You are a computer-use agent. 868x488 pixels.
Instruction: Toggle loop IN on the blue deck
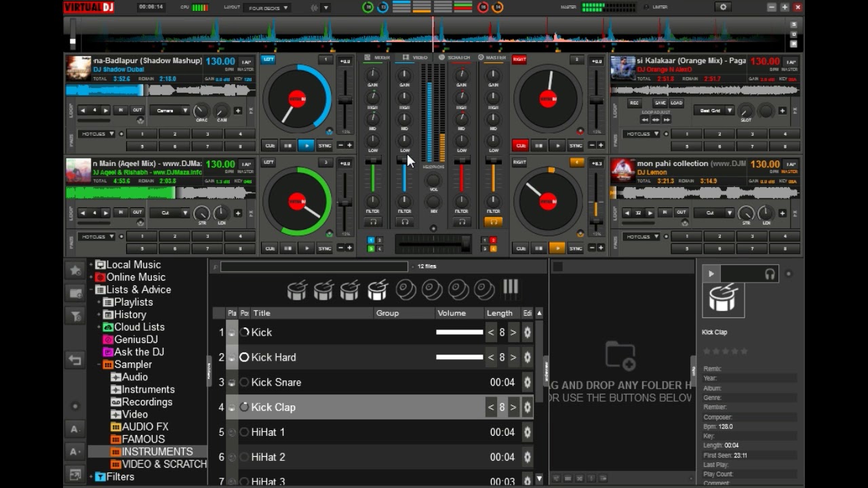point(121,110)
